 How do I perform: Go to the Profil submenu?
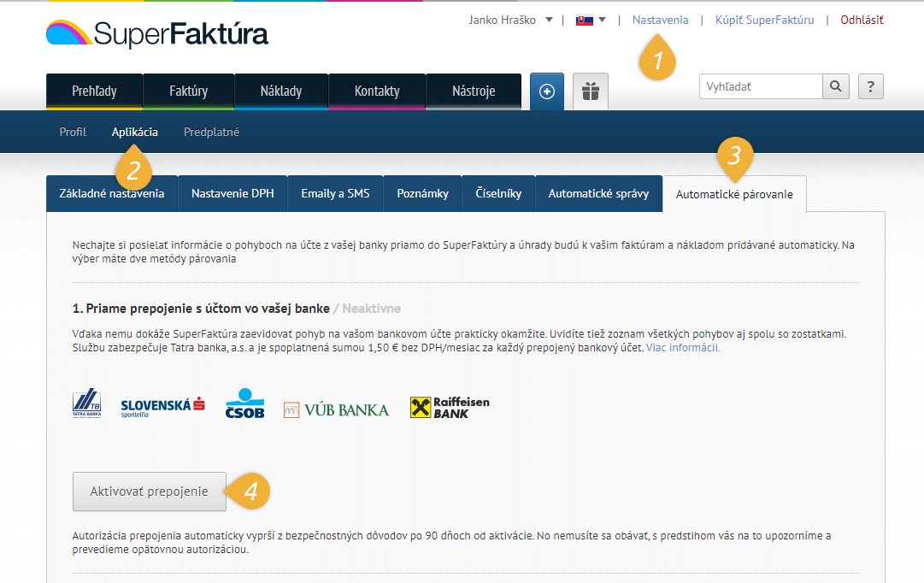(x=73, y=132)
